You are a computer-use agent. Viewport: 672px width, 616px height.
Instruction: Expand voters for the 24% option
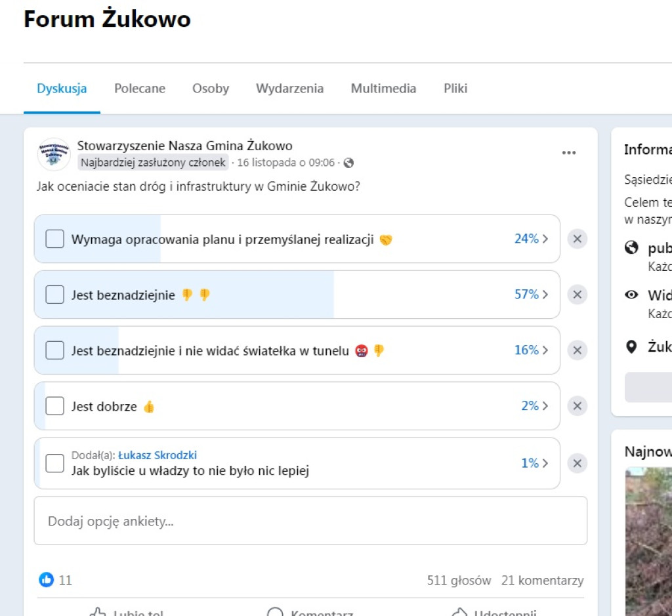point(532,239)
